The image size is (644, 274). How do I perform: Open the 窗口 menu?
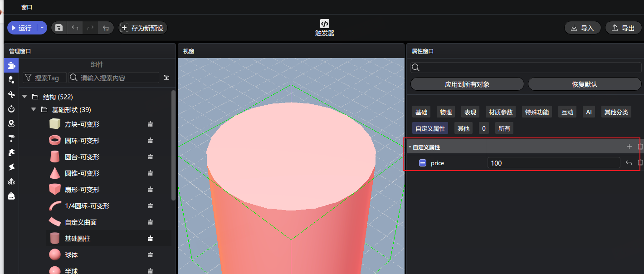(27, 7)
